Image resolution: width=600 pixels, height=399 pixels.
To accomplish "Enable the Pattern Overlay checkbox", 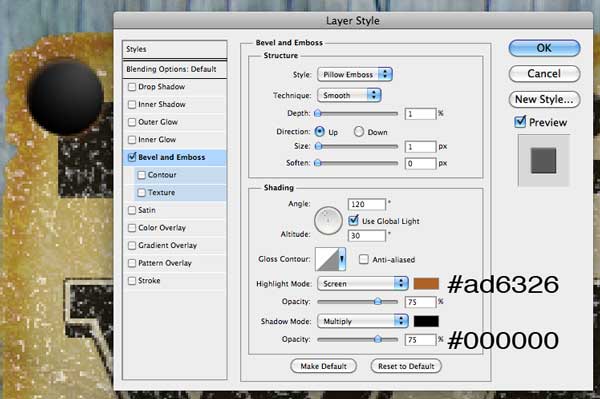I will point(132,263).
